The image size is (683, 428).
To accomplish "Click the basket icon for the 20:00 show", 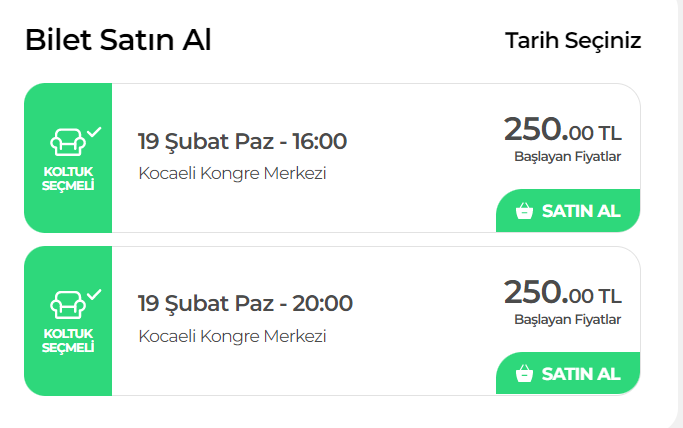I will [x=524, y=374].
